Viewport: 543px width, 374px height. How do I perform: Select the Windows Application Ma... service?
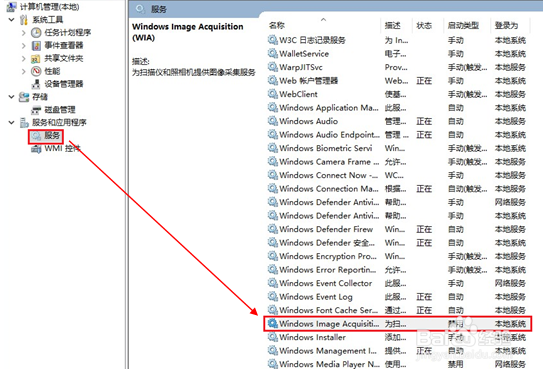click(329, 107)
